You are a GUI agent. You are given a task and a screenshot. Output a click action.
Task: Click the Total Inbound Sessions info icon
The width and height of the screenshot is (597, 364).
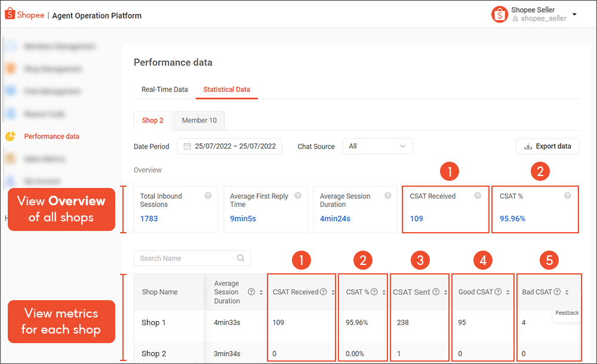click(x=208, y=196)
